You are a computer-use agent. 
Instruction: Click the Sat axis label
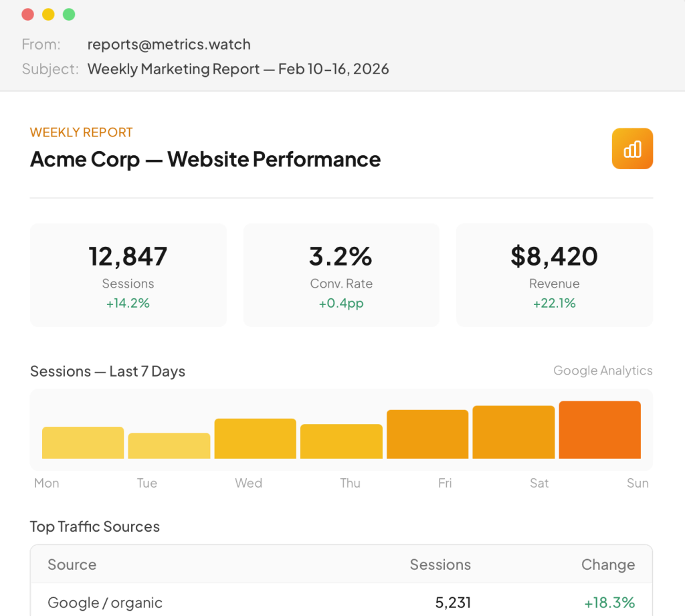[539, 483]
